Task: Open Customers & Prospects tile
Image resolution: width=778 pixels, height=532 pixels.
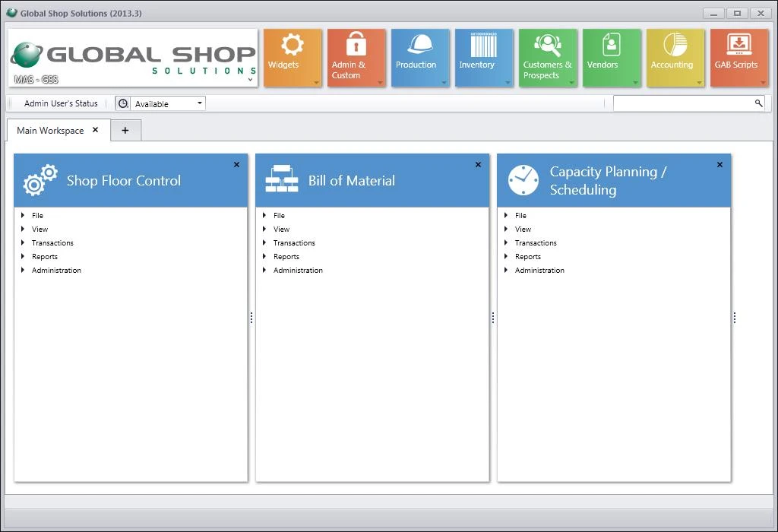Action: pos(548,57)
